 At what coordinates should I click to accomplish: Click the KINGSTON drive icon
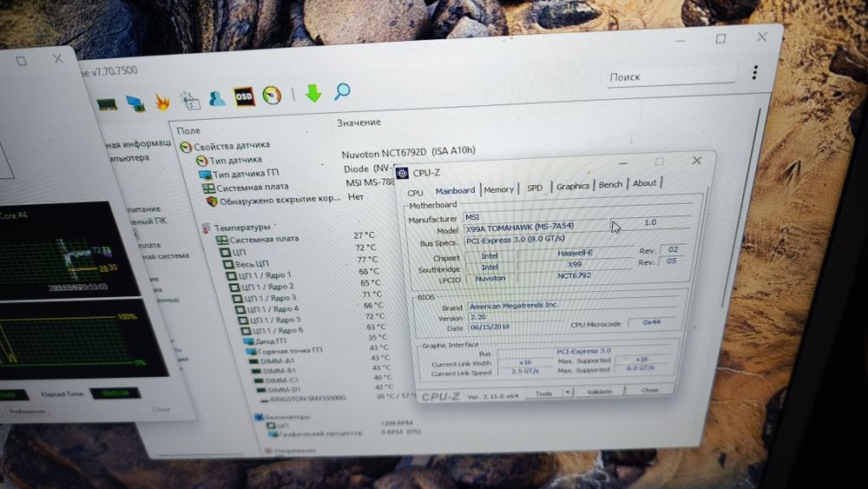click(265, 400)
